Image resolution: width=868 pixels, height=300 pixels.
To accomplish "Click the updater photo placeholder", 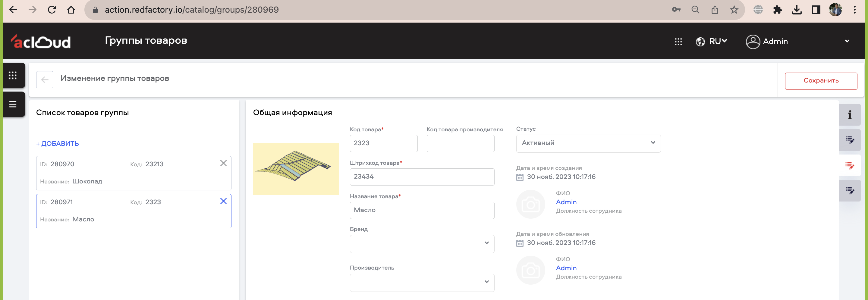I will tap(530, 270).
